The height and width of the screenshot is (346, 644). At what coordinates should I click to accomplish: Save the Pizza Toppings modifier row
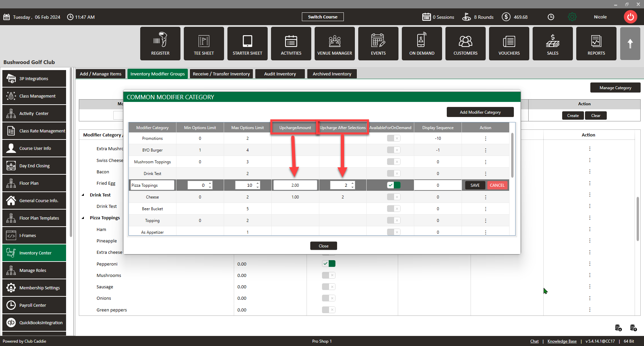coord(475,185)
